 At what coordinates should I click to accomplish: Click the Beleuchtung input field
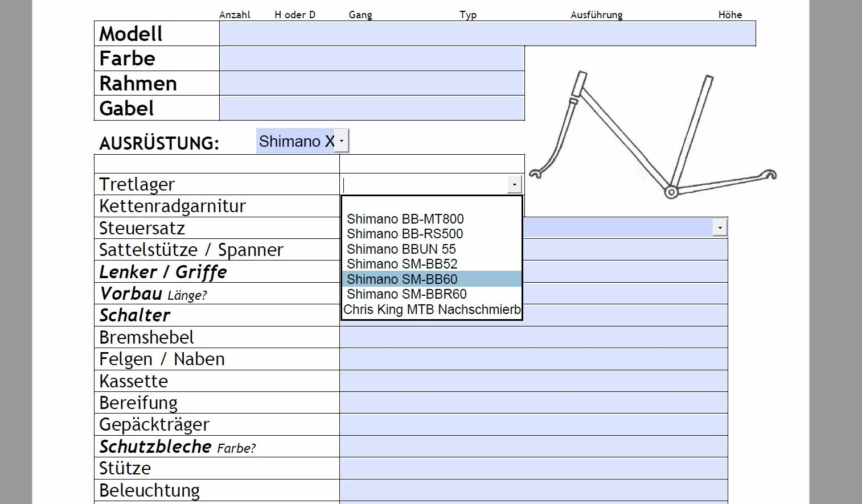coord(533,490)
